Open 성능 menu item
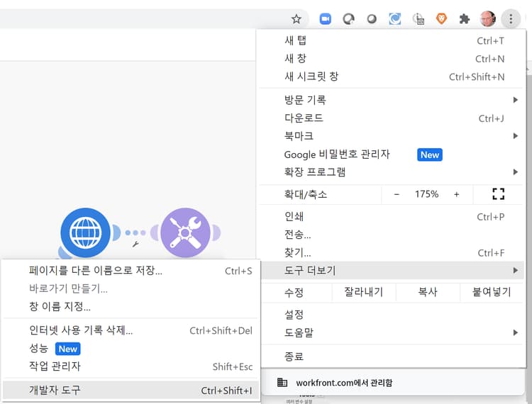 coord(131,349)
